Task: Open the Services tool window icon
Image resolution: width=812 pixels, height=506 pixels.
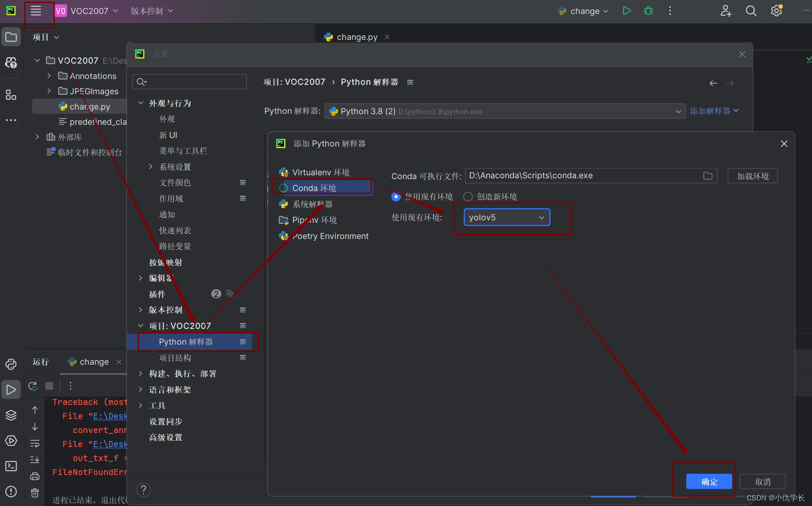Action: tap(11, 441)
